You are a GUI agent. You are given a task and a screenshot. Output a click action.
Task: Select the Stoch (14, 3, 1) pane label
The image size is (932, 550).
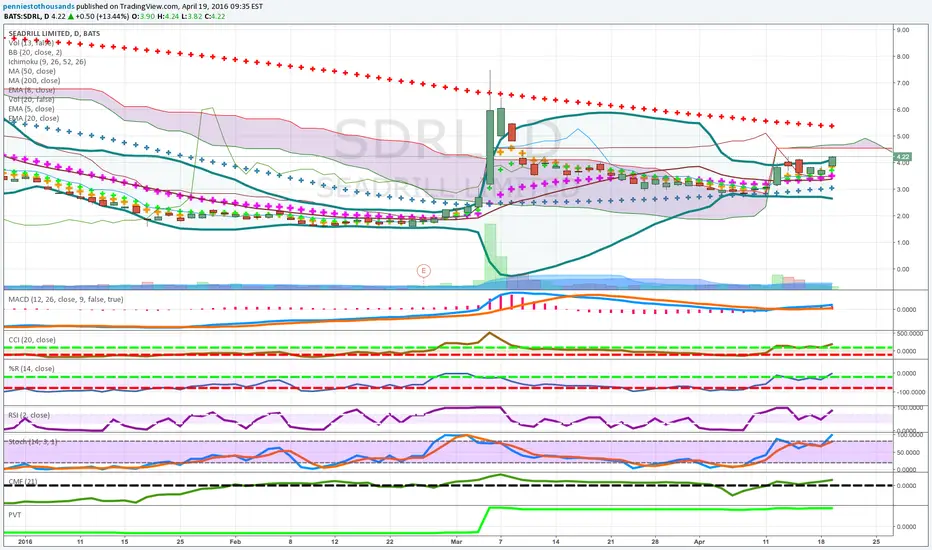click(x=33, y=442)
